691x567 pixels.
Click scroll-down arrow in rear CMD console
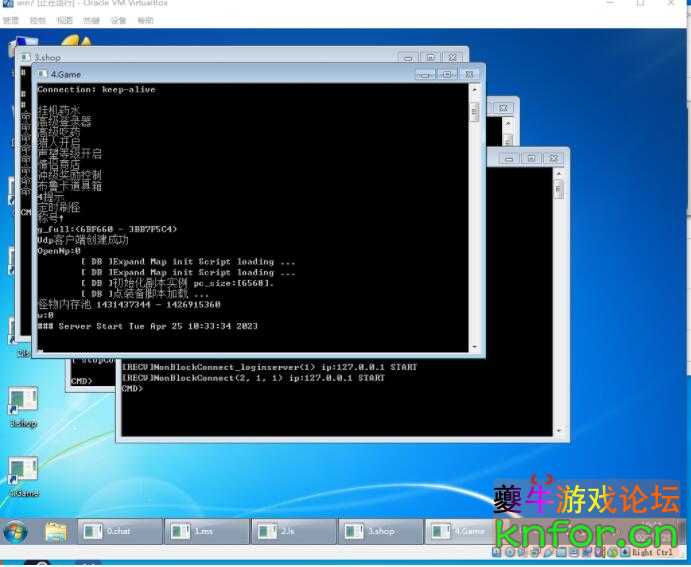pyautogui.click(x=559, y=430)
